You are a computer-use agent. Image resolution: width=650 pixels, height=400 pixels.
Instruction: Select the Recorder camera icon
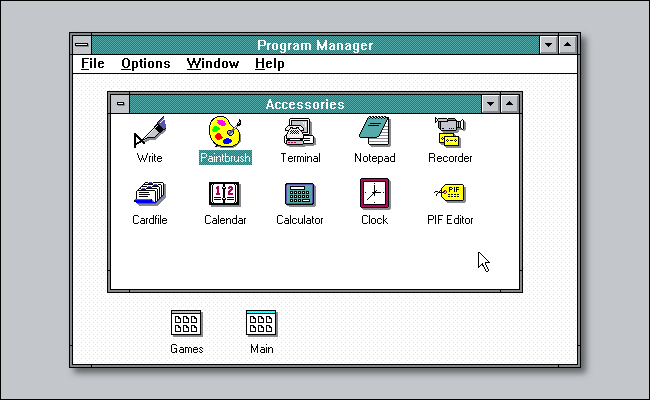click(450, 133)
